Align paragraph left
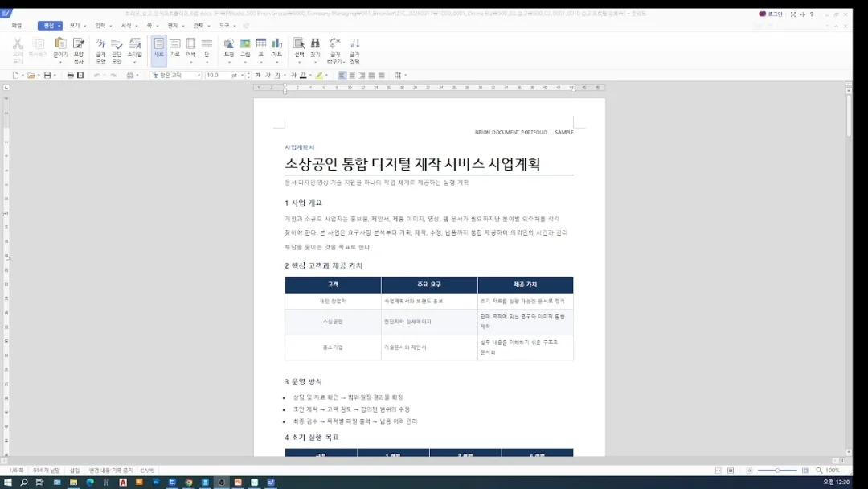Image resolution: width=868 pixels, height=489 pixels. (x=342, y=76)
